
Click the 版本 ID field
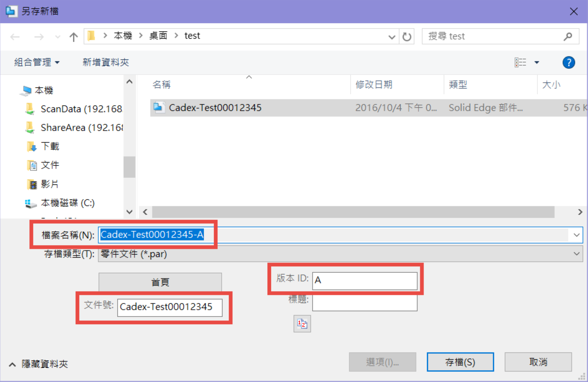tap(365, 281)
